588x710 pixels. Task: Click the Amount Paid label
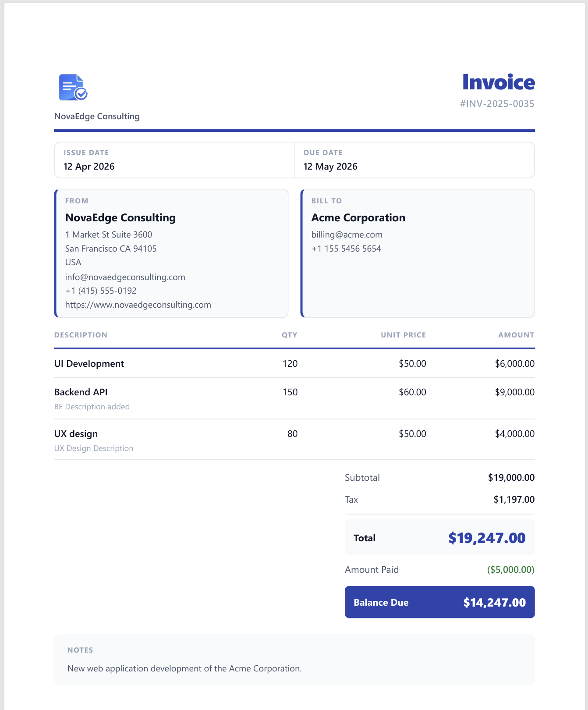pyautogui.click(x=372, y=570)
